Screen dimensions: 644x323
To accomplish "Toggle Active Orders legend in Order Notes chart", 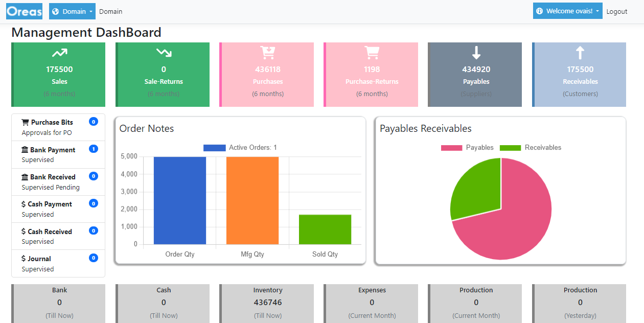I will click(x=240, y=148).
